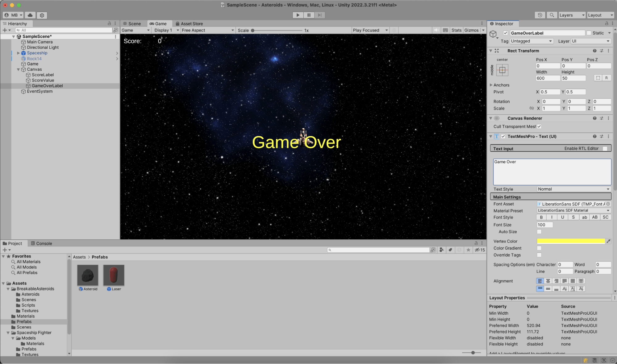Viewport: 617px width, 364px height.
Task: Click the Stats button in Game view
Action: point(456,30)
